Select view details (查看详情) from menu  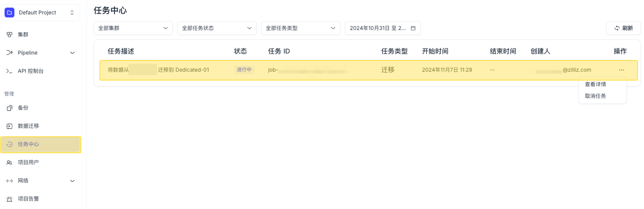pos(595,84)
